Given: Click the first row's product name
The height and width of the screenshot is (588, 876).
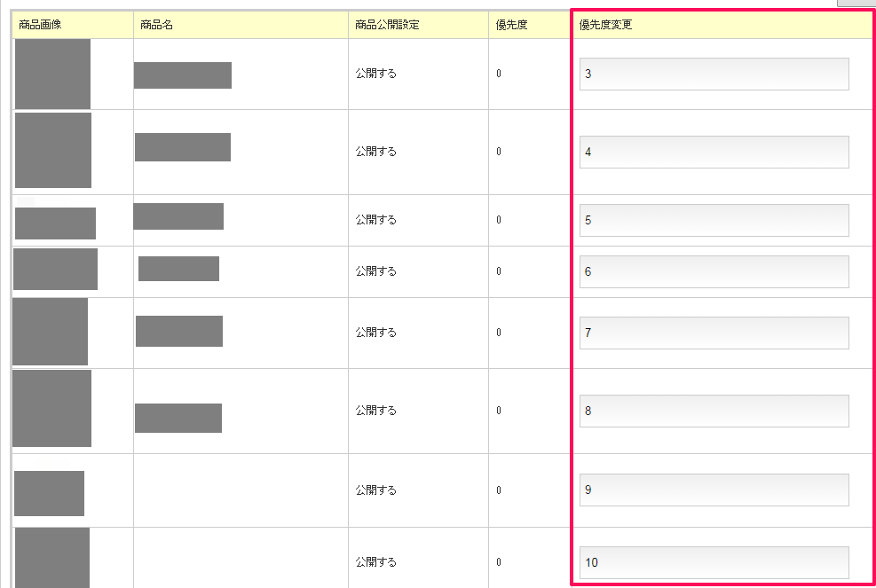Looking at the screenshot, I should click(183, 75).
